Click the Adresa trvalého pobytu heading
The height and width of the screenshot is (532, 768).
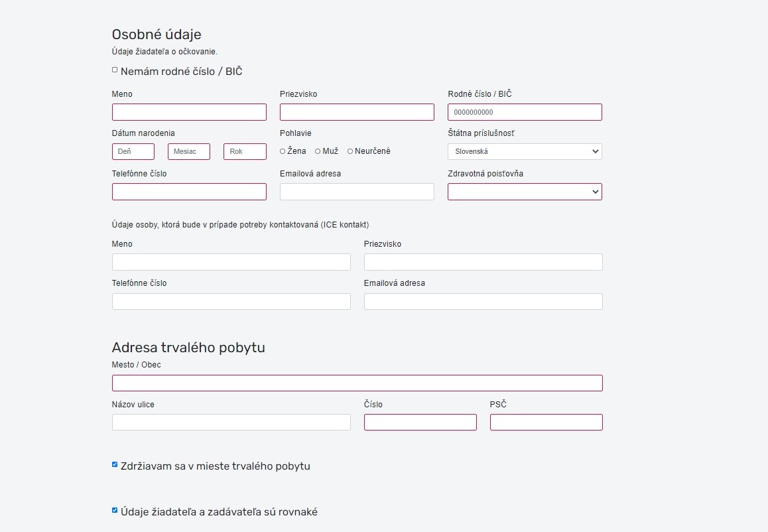tap(188, 348)
